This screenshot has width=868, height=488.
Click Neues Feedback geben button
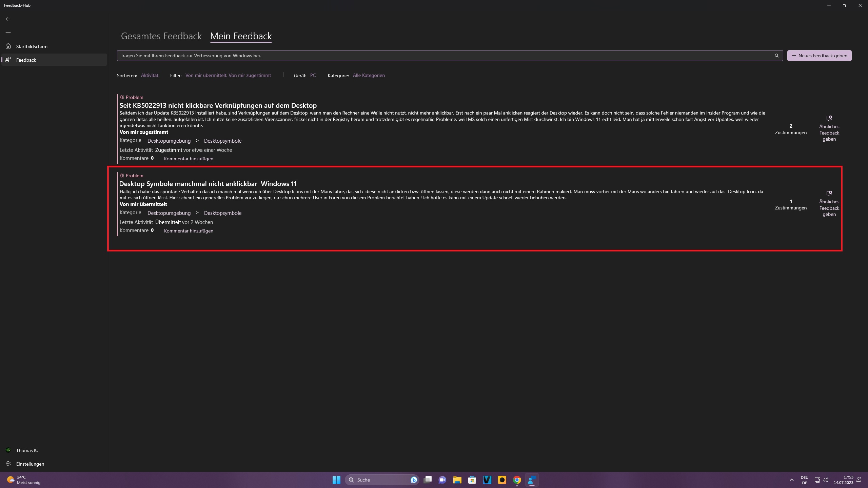click(819, 56)
